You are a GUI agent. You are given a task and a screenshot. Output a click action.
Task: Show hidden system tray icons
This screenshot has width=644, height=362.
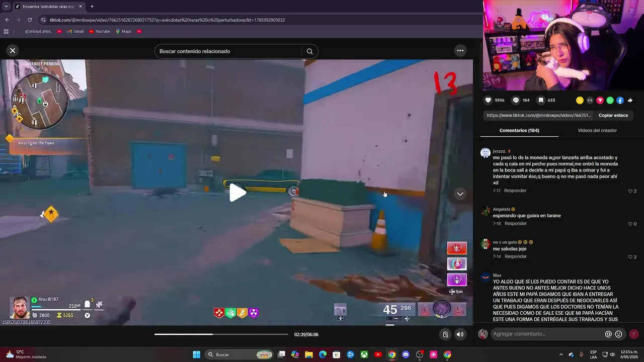pos(561,354)
